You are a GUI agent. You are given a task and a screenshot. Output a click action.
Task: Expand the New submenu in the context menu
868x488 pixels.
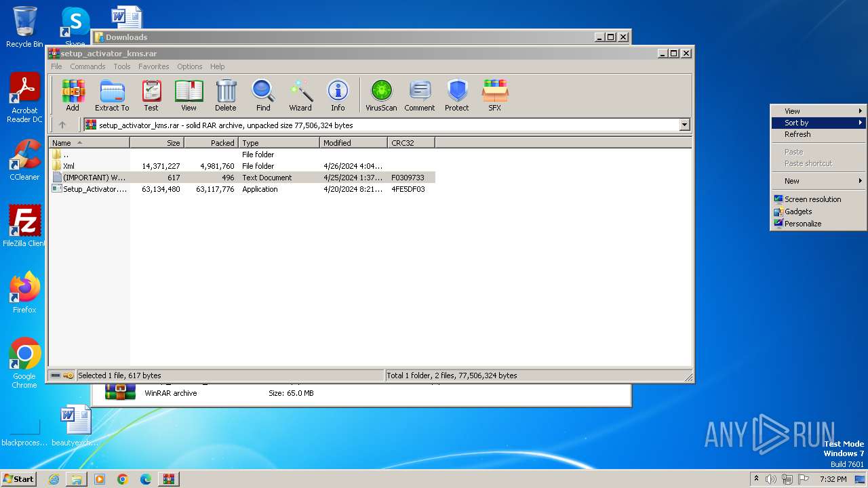point(818,181)
